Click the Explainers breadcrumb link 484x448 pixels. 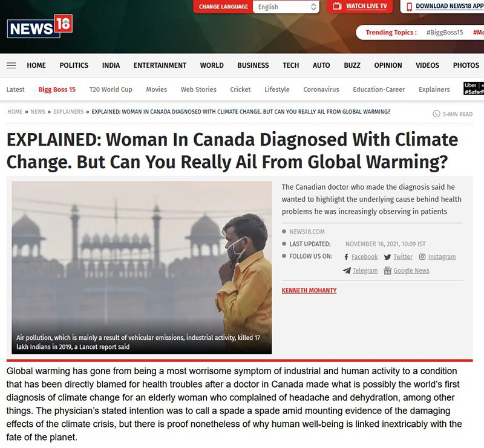click(x=68, y=112)
